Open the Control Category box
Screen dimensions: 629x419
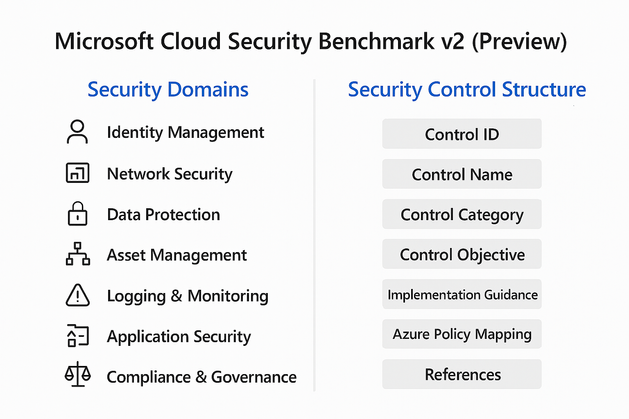462,214
